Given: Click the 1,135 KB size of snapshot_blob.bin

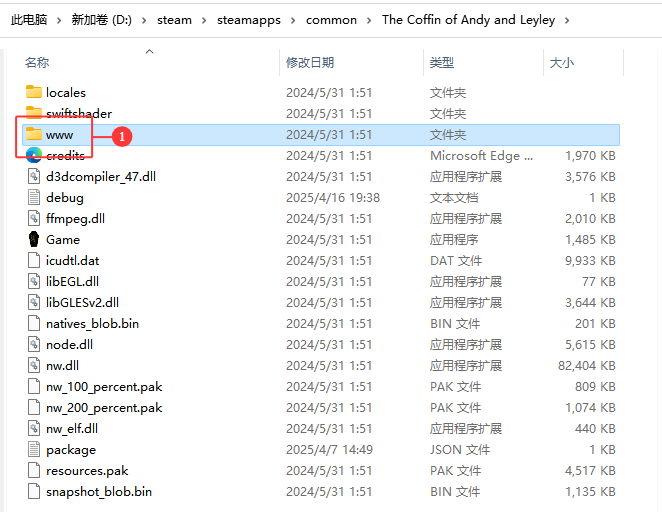Looking at the screenshot, I should (590, 492).
